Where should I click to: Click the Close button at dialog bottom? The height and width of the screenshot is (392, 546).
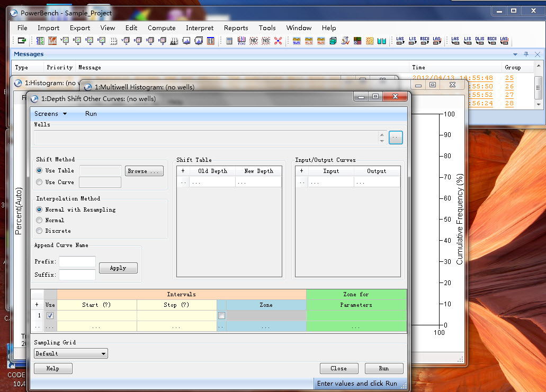(x=339, y=368)
